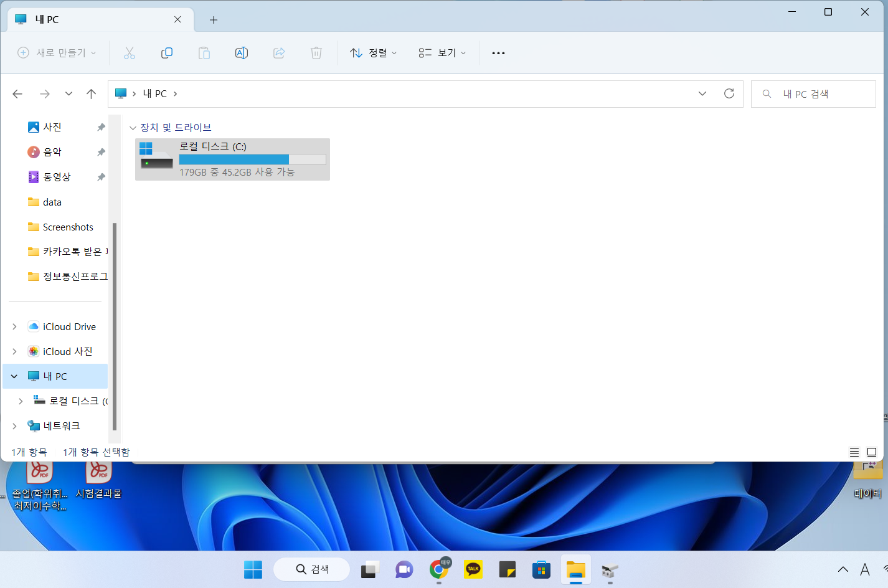Open 동영상 in the navigation pane
This screenshot has width=888, height=588.
click(56, 177)
